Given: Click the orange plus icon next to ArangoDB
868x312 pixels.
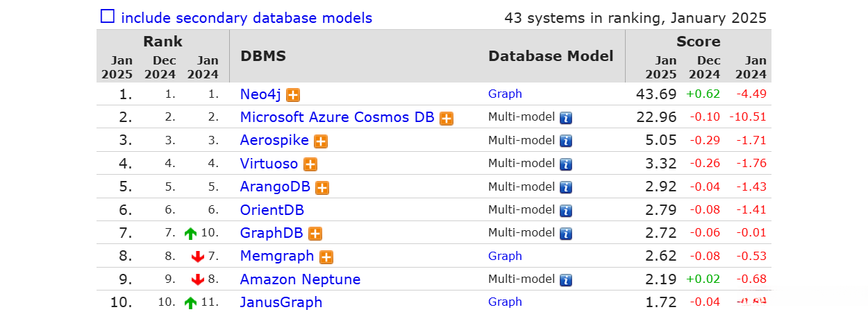Looking at the screenshot, I should tap(322, 188).
